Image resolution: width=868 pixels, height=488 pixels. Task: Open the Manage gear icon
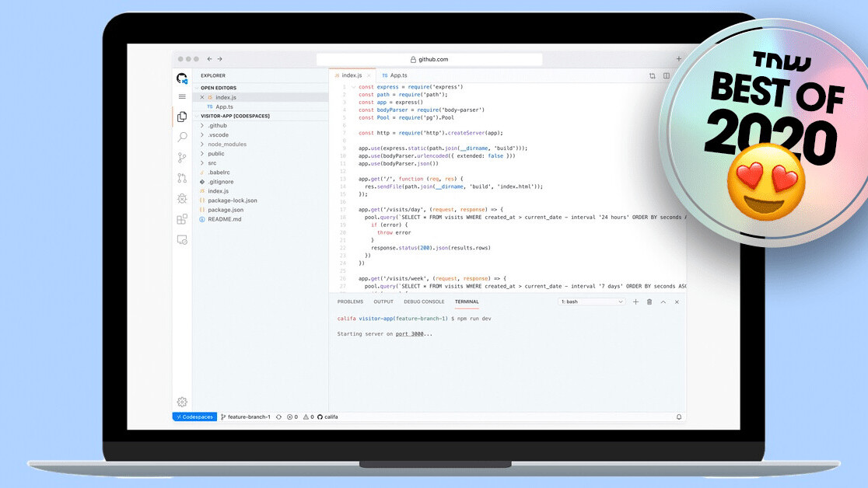pyautogui.click(x=182, y=402)
